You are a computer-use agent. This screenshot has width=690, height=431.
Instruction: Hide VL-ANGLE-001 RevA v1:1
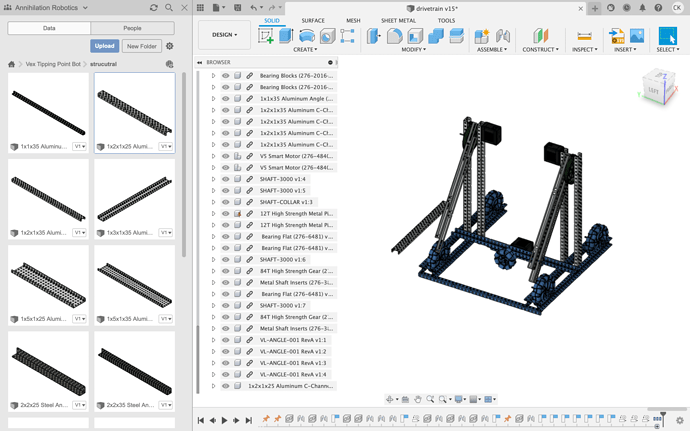coord(226,340)
